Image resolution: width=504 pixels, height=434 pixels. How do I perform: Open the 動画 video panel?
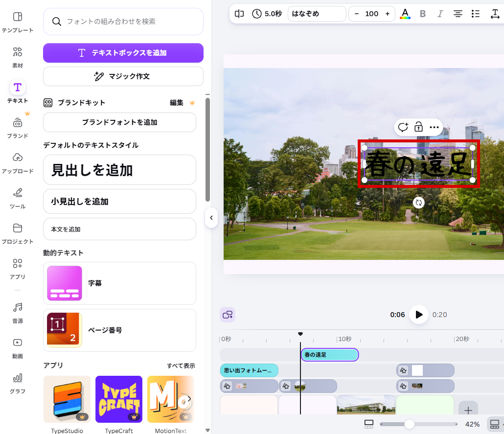pos(17,348)
